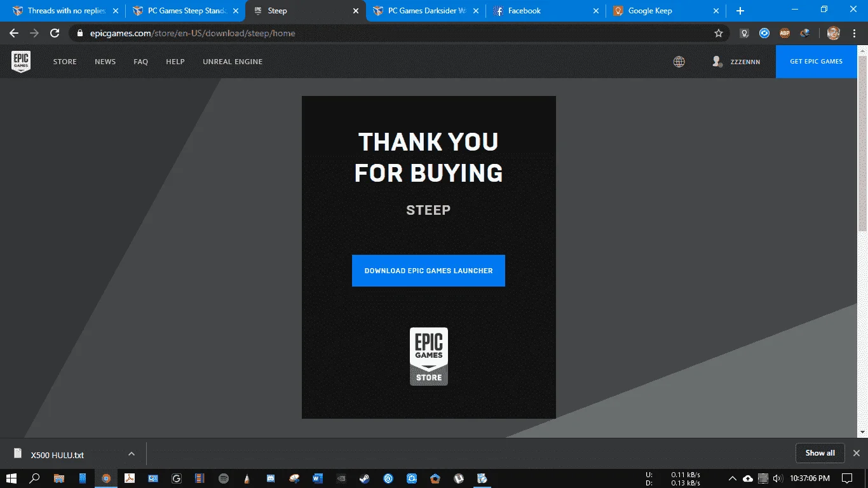The image size is (868, 488).
Task: Open Windows Start menu
Action: 11,478
